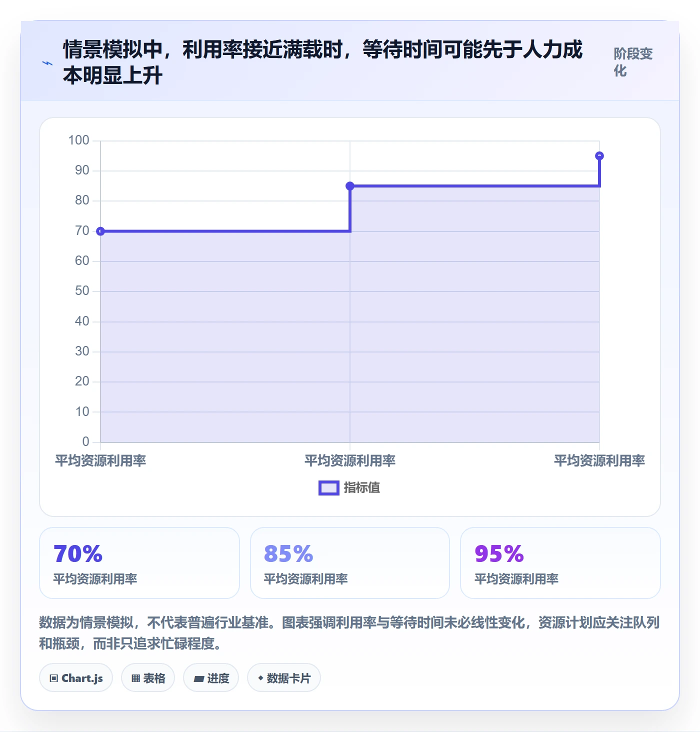700x732 pixels.
Task: Click the chart title starting with 情景模拟中
Action: click(x=322, y=62)
